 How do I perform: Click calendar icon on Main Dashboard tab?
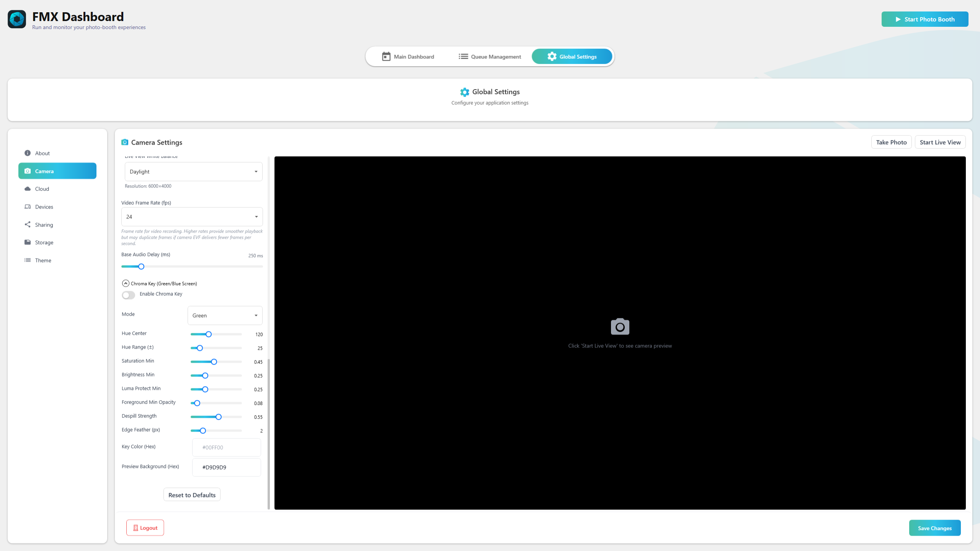(386, 57)
